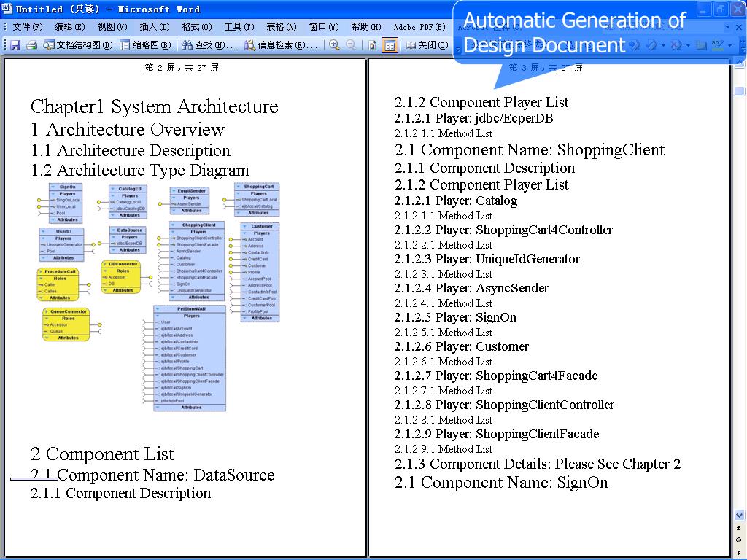747x560 pixels.
Task: Click the Print icon in the toolbar
Action: [32, 45]
